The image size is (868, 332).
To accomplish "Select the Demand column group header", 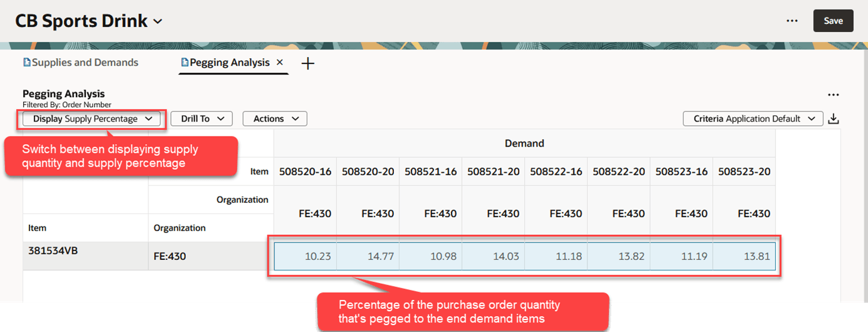I will pos(524,143).
